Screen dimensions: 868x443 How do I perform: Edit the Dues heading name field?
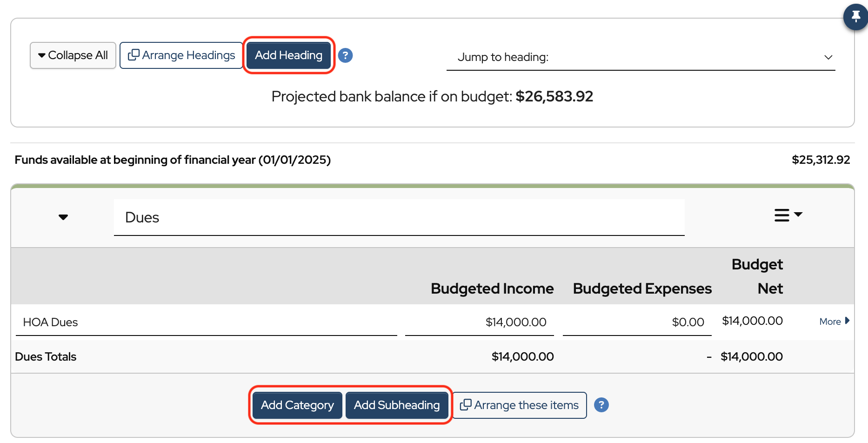click(x=399, y=217)
